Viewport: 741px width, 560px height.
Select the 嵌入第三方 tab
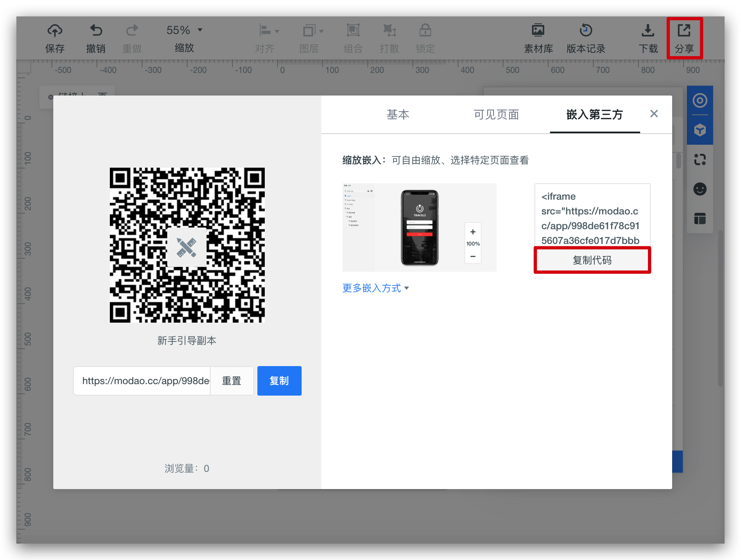tap(595, 114)
